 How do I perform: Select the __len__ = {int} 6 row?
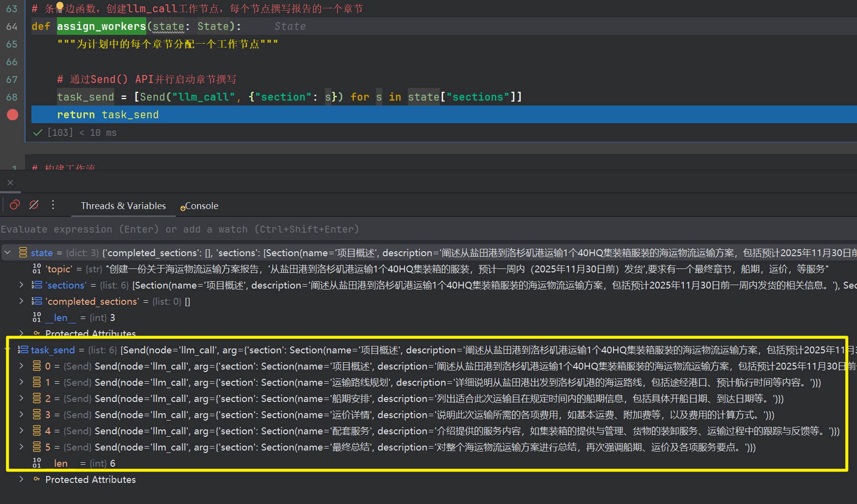428,463
